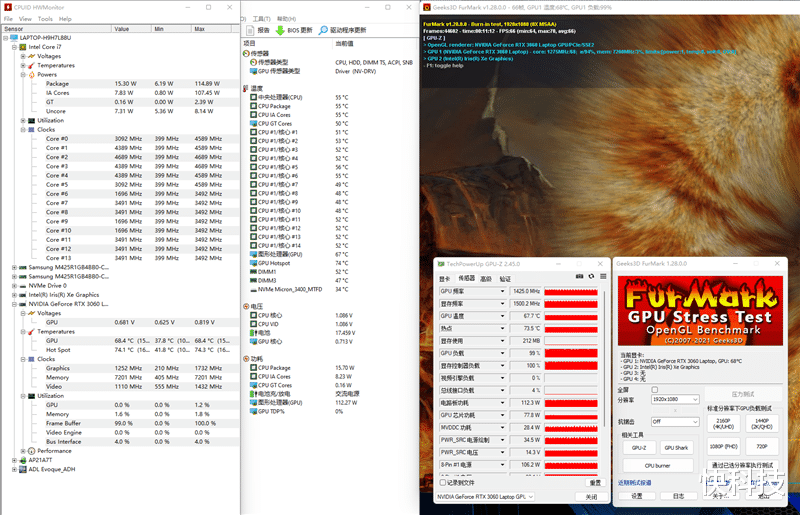Collapse the Intel Core i7 tree node
800x515 pixels.
(x=14, y=47)
